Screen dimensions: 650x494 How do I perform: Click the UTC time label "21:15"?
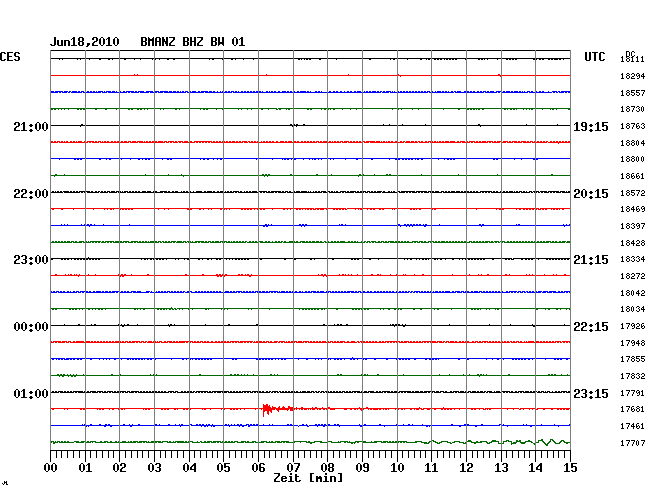tap(591, 260)
